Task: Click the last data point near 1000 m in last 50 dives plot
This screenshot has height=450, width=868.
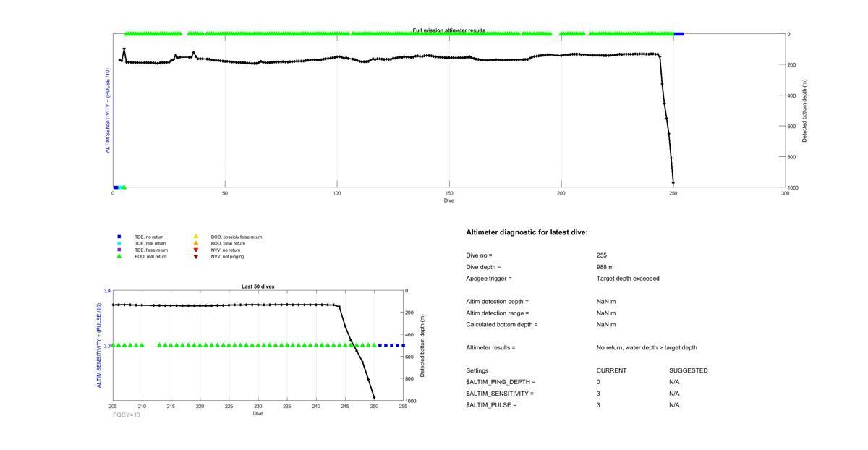Action: (374, 397)
